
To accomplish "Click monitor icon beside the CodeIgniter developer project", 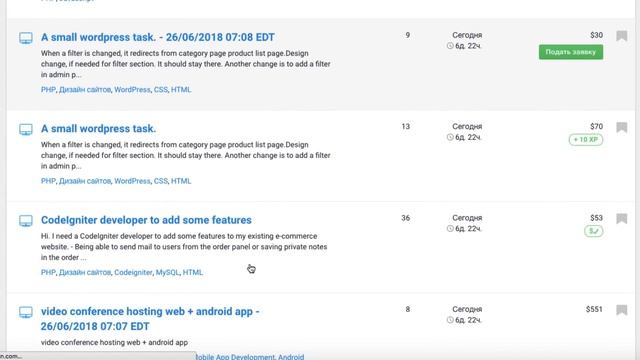I will pos(26,221).
